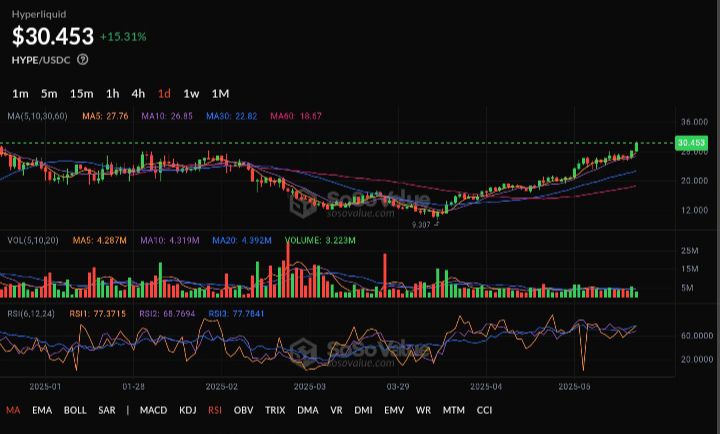Enable the BOLL indicator
The width and height of the screenshot is (720, 434).
click(x=75, y=410)
